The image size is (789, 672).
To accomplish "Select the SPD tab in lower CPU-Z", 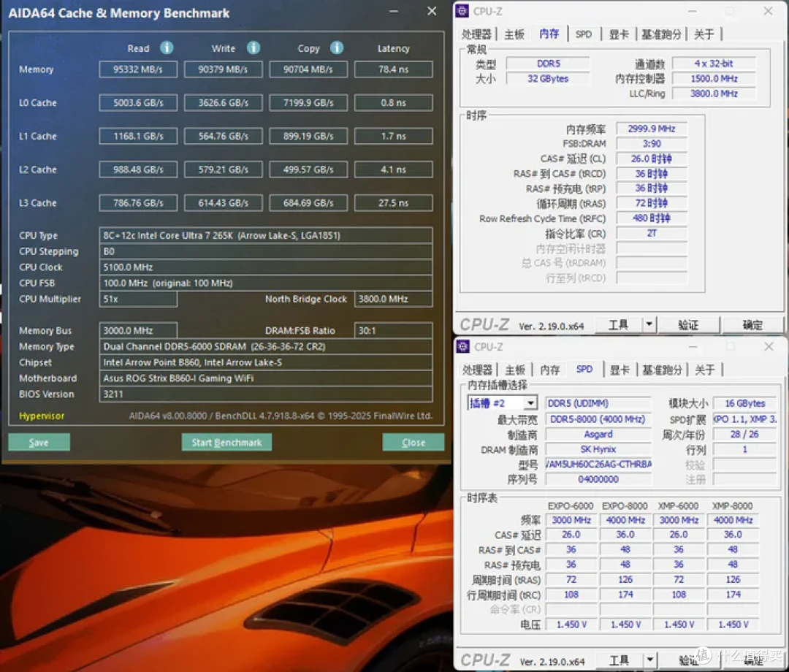I will pos(584,369).
